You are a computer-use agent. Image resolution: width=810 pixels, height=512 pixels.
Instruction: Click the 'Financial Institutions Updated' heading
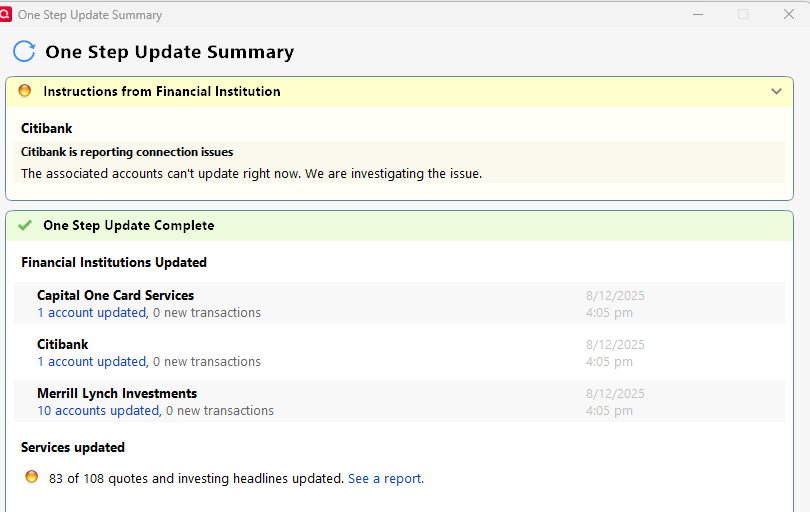coord(114,262)
